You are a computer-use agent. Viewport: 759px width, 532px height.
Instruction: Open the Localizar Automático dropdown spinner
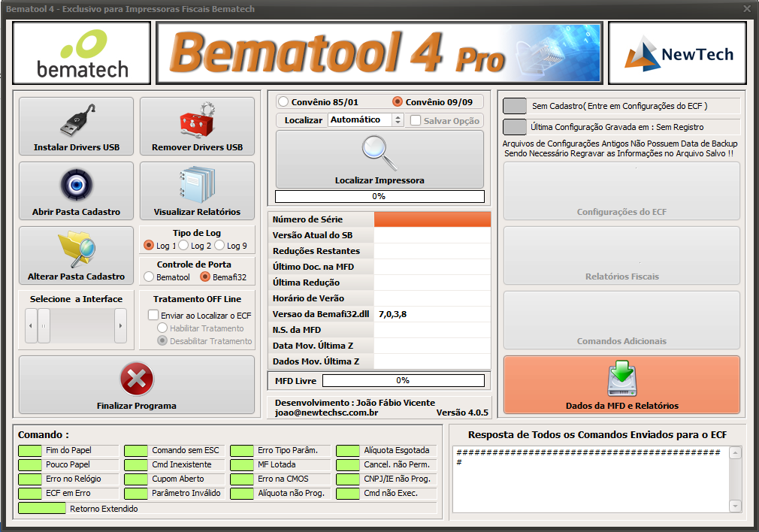[398, 119]
